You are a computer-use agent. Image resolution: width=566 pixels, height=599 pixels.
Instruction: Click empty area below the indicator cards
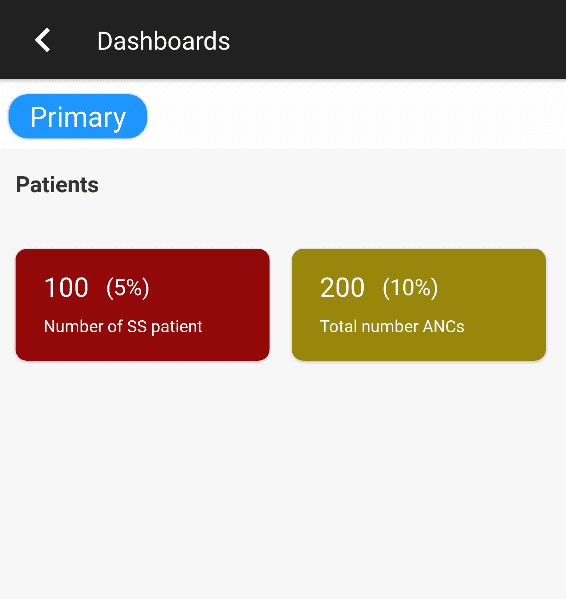click(283, 478)
